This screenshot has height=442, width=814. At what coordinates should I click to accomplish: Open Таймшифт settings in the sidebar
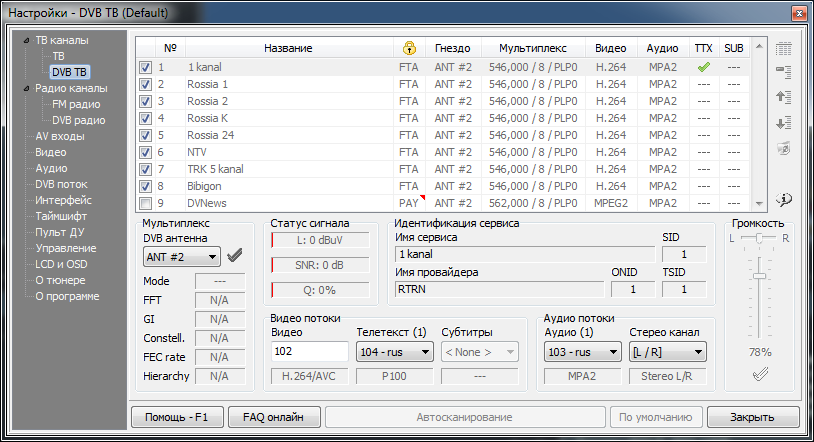(62, 216)
